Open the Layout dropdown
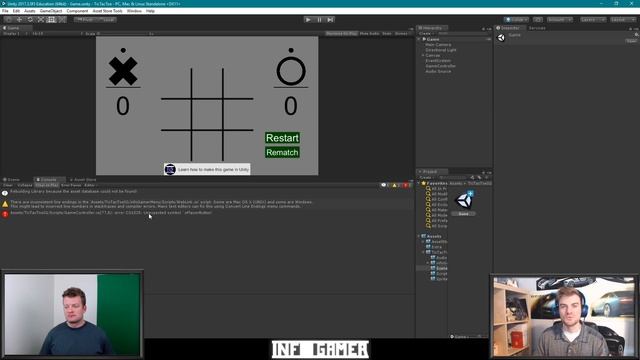This screenshot has width=640, height=360. [623, 20]
